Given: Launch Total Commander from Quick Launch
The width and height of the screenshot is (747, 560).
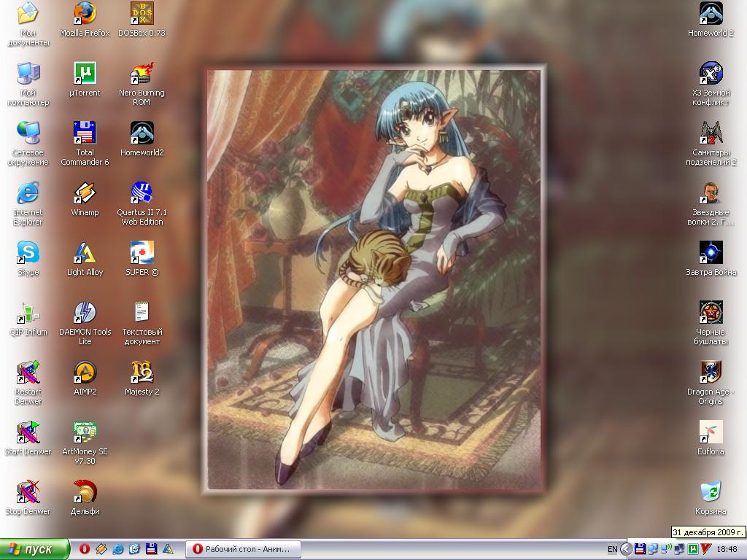Looking at the screenshot, I should [x=151, y=550].
